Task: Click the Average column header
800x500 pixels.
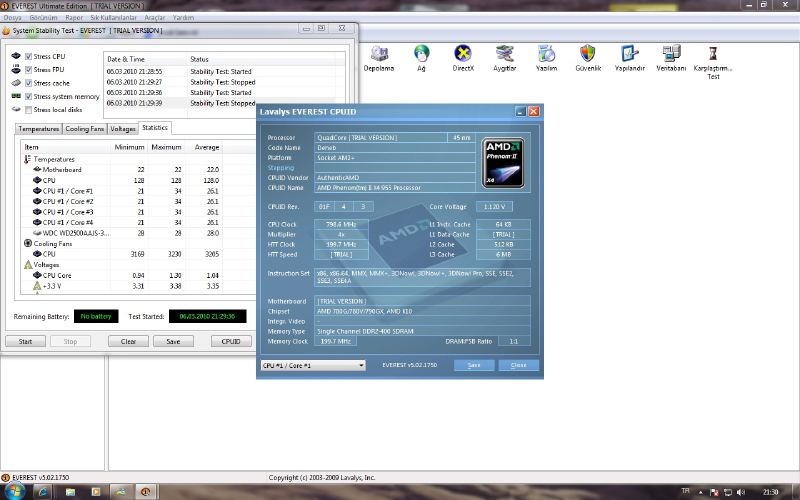Action: pyautogui.click(x=204, y=147)
